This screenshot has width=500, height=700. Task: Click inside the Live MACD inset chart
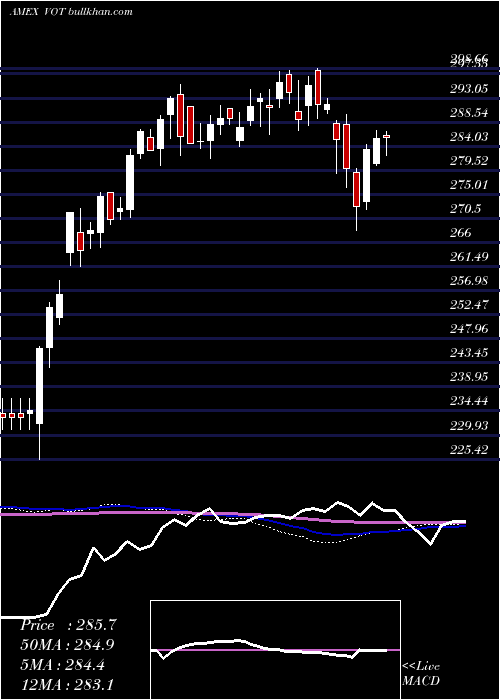point(275,650)
